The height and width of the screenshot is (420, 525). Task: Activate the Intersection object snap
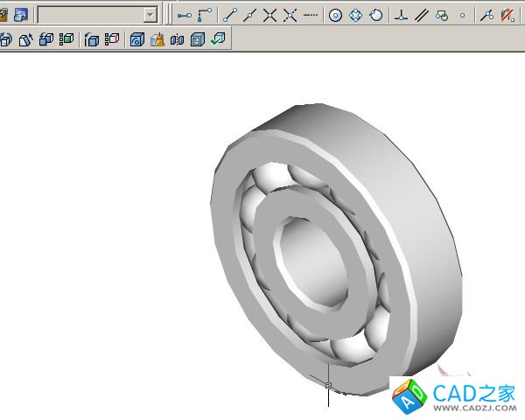[270, 15]
